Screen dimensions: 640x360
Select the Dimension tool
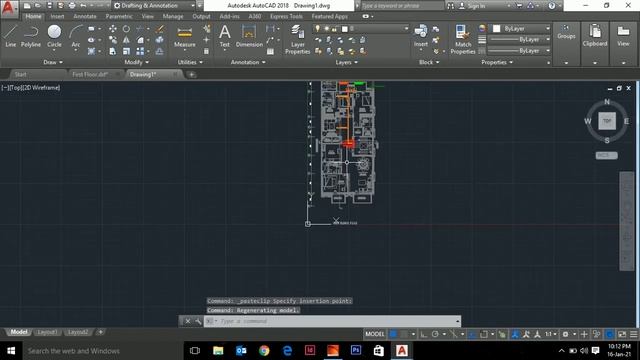tap(249, 36)
